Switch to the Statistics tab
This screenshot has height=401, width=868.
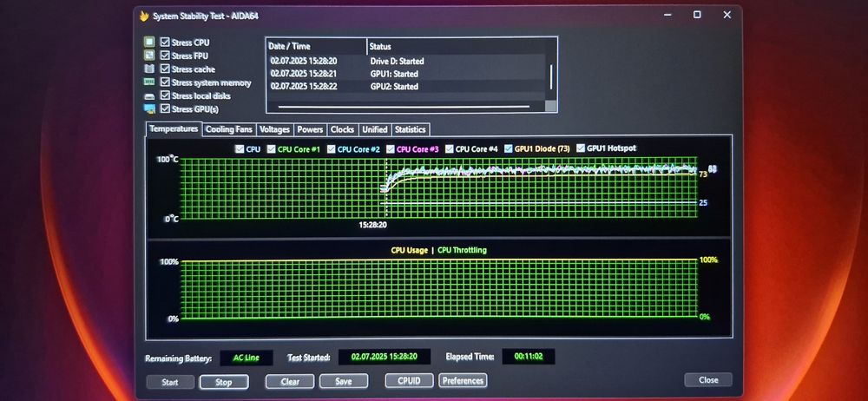click(x=411, y=129)
